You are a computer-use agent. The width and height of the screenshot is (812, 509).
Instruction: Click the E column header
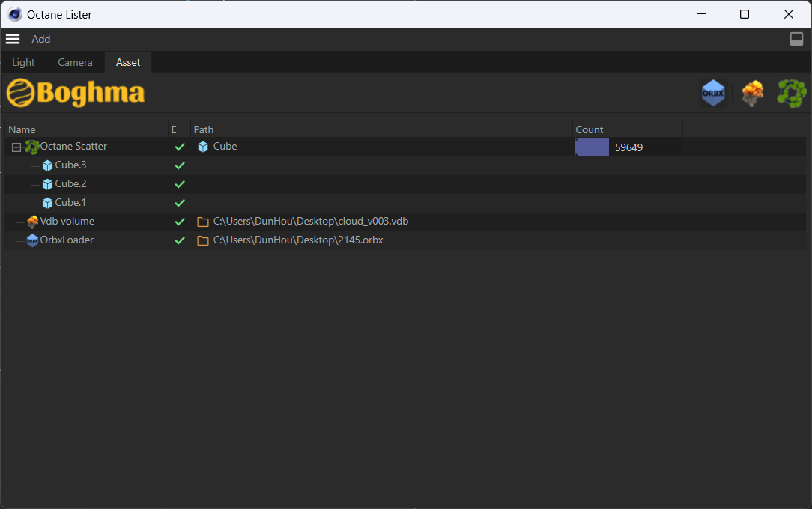(174, 129)
